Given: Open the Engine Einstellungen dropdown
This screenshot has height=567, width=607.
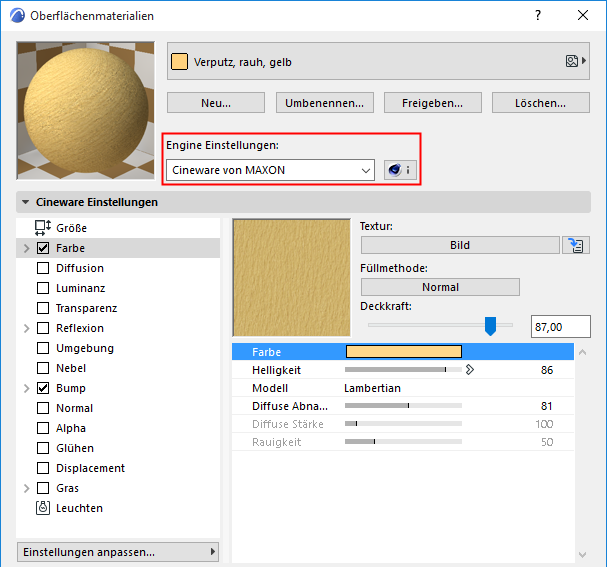Looking at the screenshot, I should pos(270,170).
